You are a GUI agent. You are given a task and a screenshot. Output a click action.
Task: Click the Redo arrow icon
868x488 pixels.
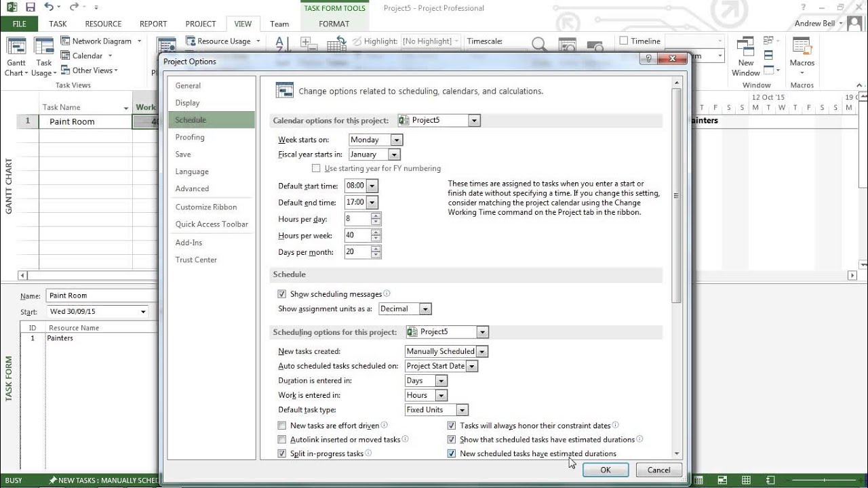tap(73, 7)
